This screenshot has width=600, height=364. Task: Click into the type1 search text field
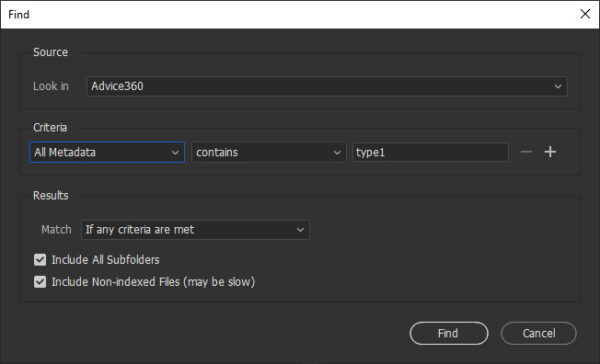coord(430,152)
